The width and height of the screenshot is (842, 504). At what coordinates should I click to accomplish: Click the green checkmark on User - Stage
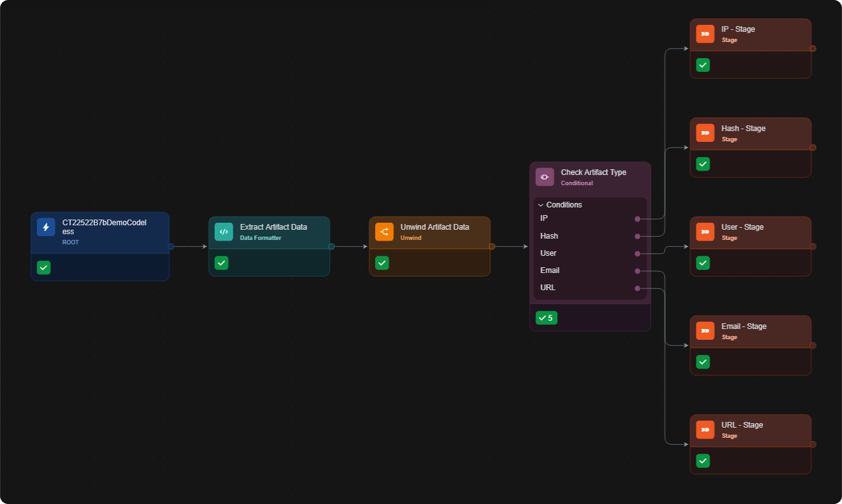pos(703,263)
